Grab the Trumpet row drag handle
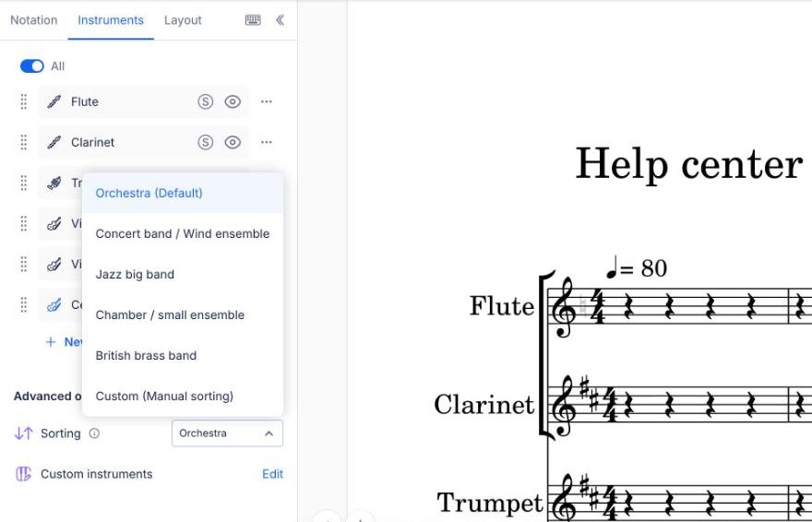The image size is (812, 522). [24, 183]
